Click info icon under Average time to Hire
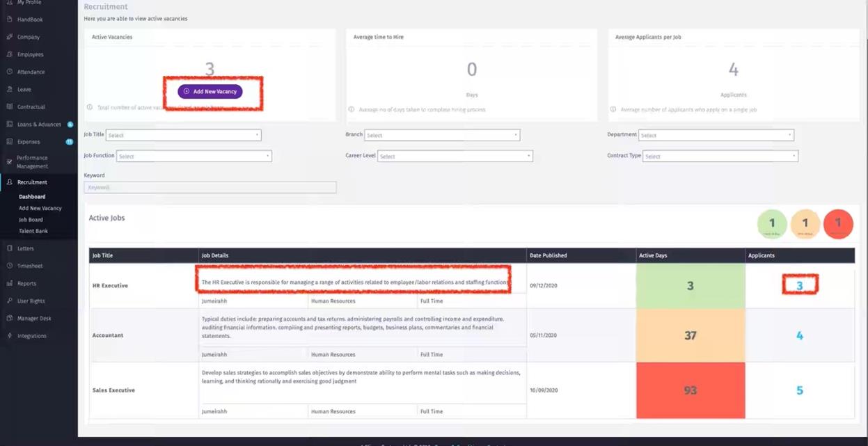The height and width of the screenshot is (446, 868). pyautogui.click(x=352, y=109)
